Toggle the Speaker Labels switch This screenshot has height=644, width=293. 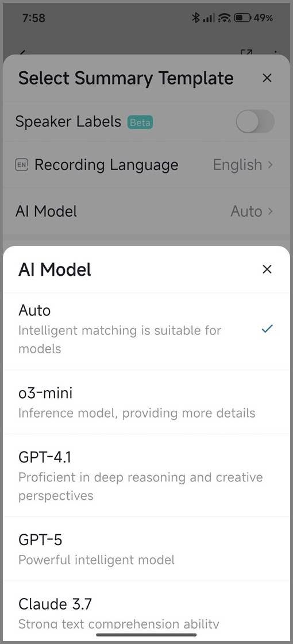[x=255, y=121]
